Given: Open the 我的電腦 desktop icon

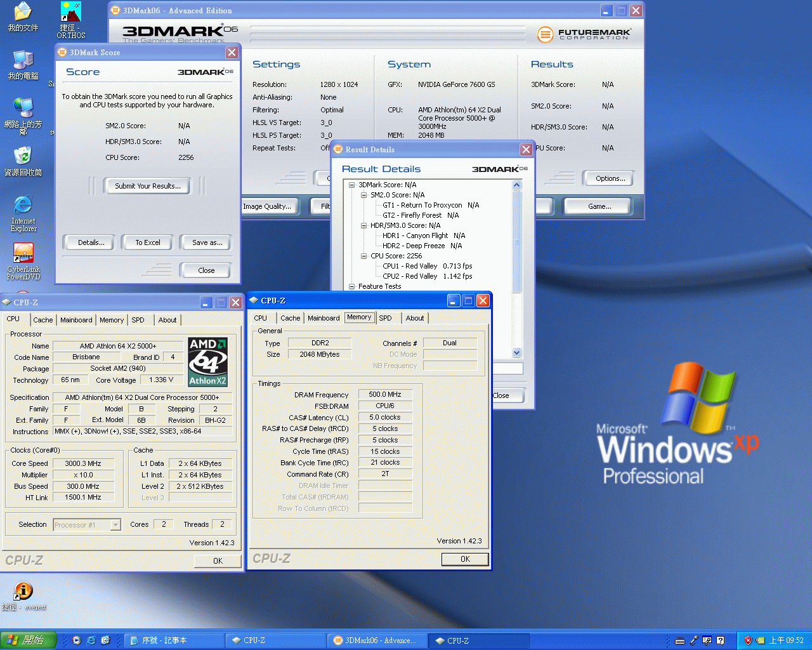Looking at the screenshot, I should click(23, 65).
